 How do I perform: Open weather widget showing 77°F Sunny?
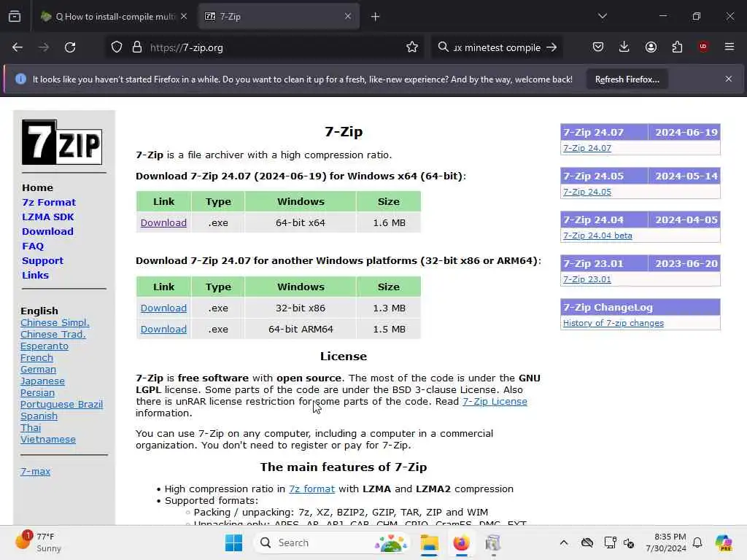38,542
